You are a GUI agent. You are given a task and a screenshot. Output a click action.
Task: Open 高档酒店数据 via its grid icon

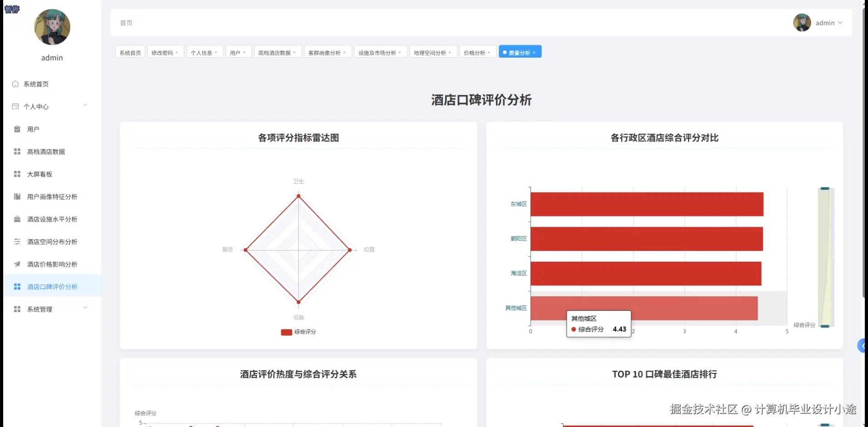17,152
